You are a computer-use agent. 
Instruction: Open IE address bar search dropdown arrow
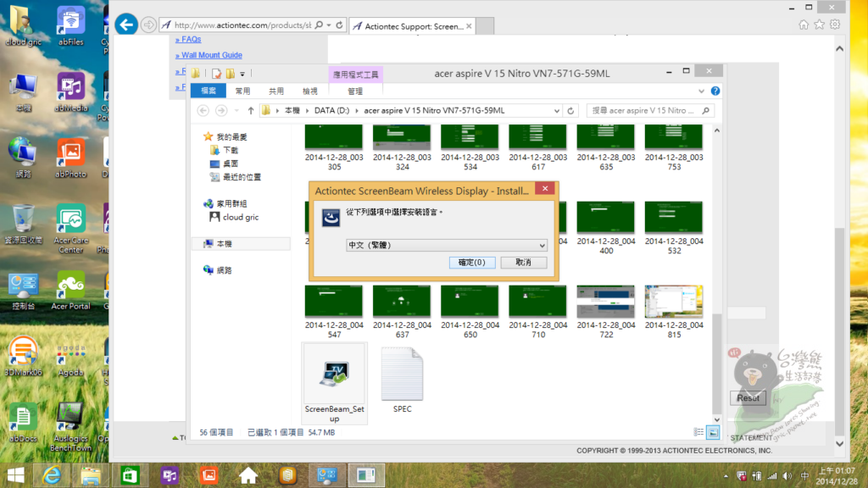point(329,25)
